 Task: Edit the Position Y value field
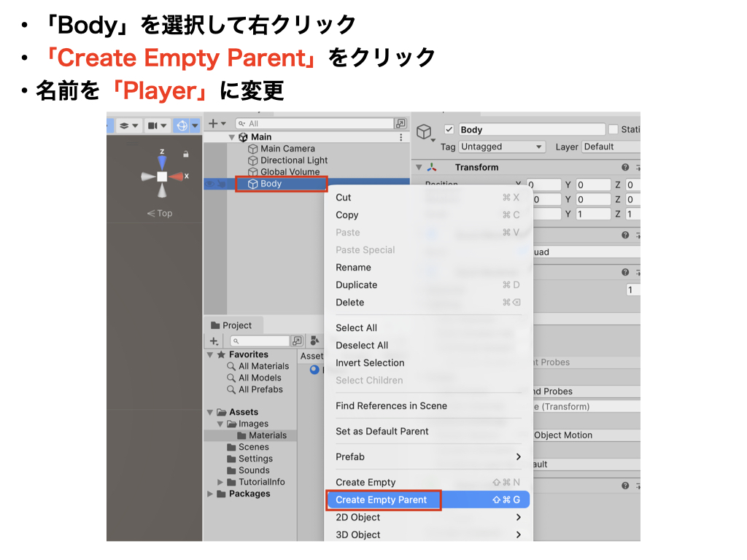click(x=592, y=184)
